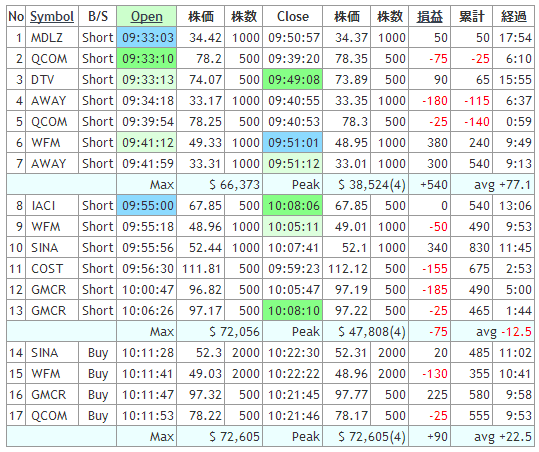This screenshot has height=452, width=539.
Task: Click the +90 subtotal cell
Action: (429, 436)
